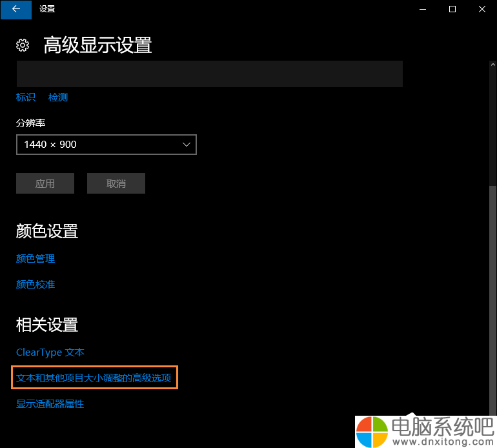
Task: Click the 高级显示设置 page title
Action: click(97, 45)
